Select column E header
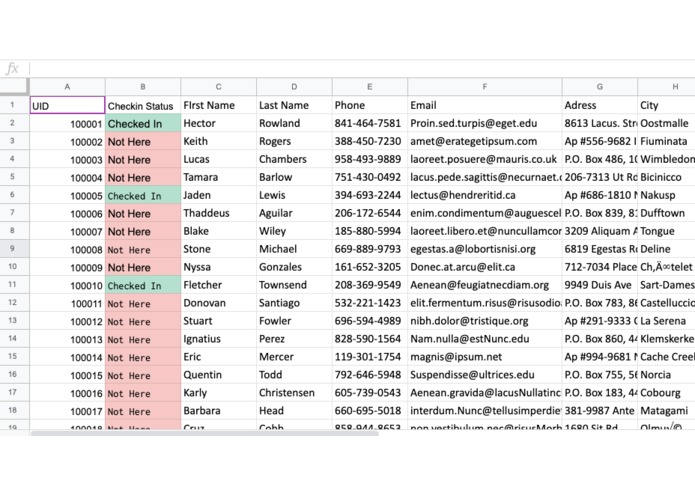This screenshot has height=494, width=695. click(x=370, y=87)
